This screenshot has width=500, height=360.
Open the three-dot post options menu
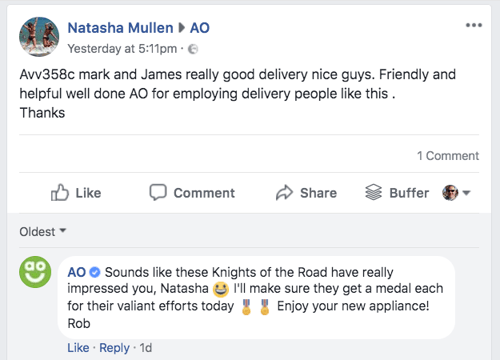tap(474, 25)
